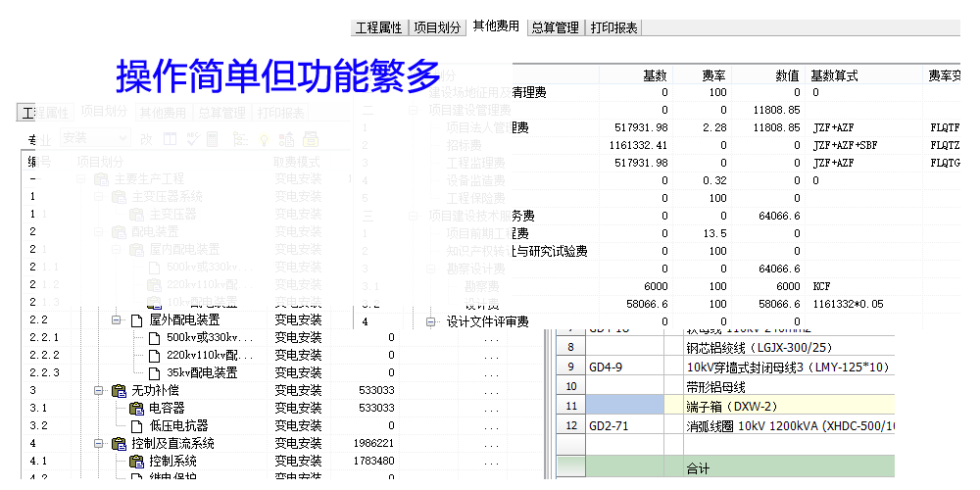Click the clipboard icon of 控制系统
980x490 pixels.
(x=136, y=462)
